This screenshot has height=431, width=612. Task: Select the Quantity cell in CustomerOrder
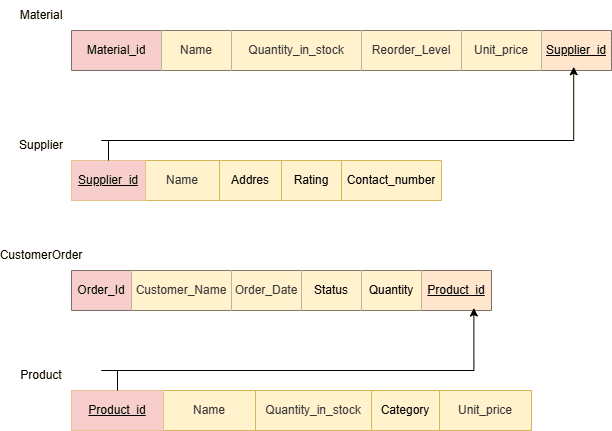tap(391, 290)
